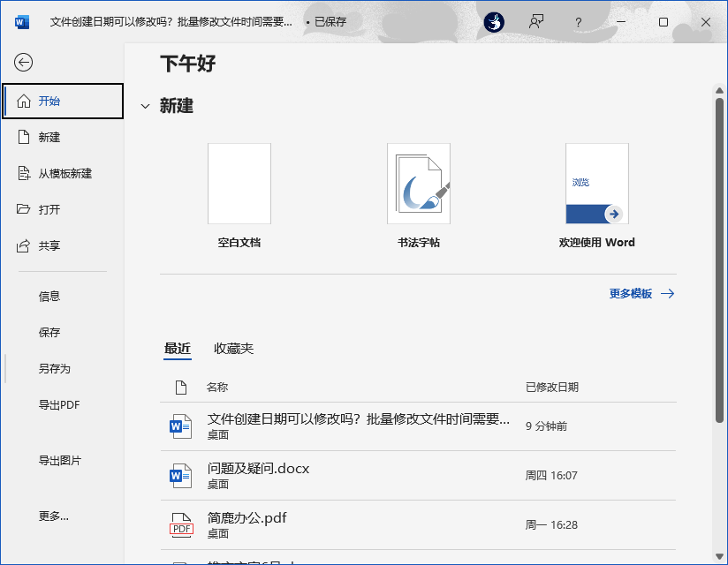Select 新建 in the sidebar
This screenshot has height=565, width=728.
click(x=50, y=137)
